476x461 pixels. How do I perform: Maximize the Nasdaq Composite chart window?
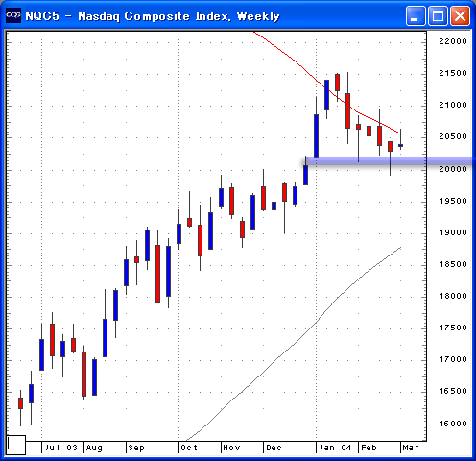[x=438, y=15]
